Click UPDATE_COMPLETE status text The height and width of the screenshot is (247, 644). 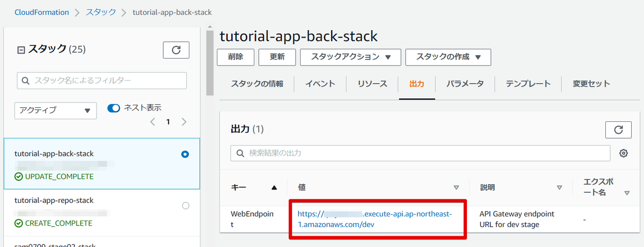click(58, 176)
